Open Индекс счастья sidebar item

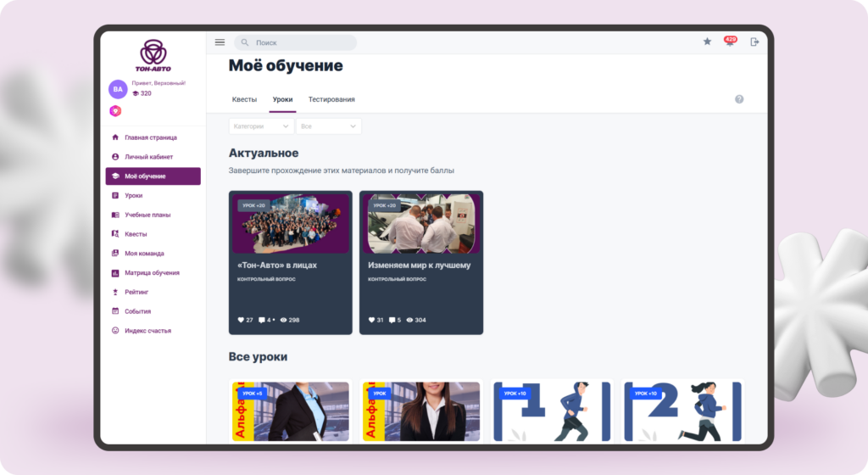(147, 331)
